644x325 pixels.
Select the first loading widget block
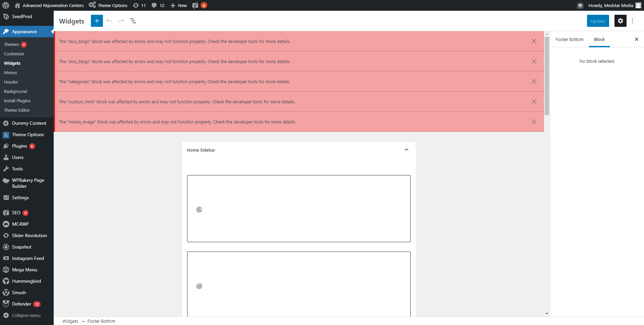coord(299,208)
